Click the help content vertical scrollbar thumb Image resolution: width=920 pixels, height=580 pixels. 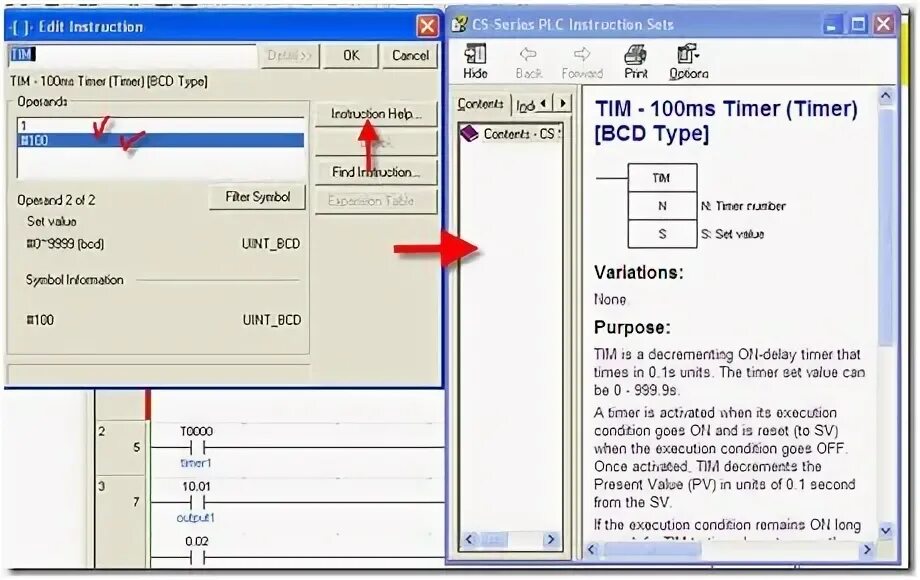(886, 226)
